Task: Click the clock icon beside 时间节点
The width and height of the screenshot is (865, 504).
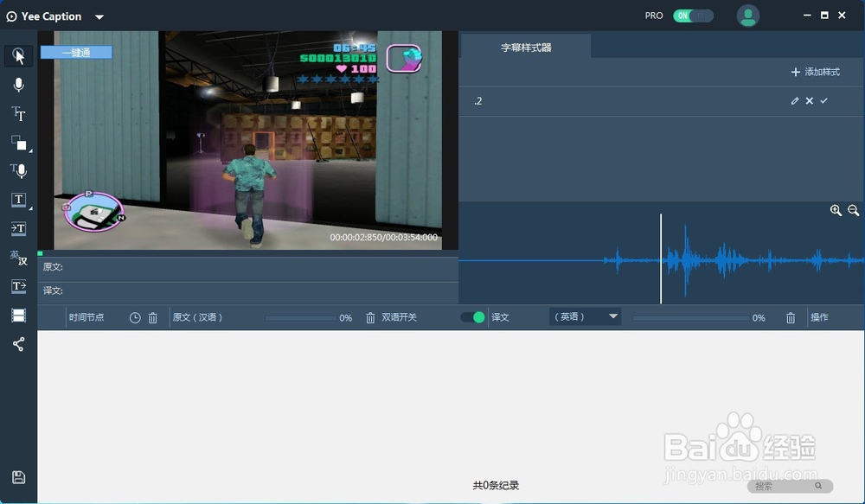Action: 135,317
